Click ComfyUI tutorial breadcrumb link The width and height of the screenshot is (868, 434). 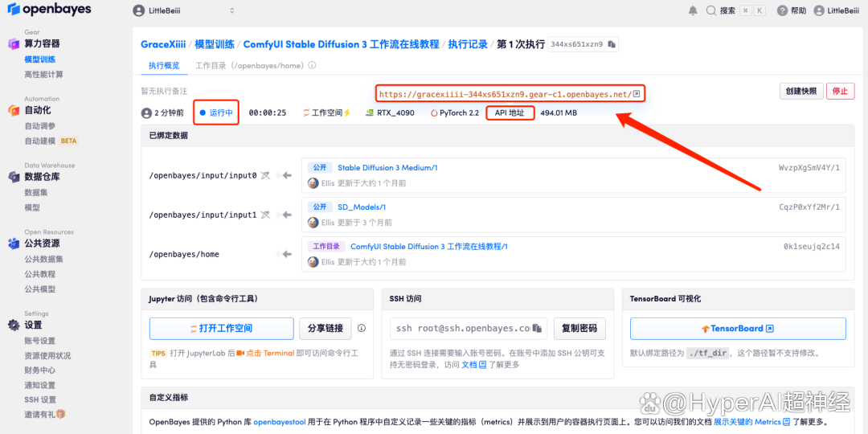tap(341, 44)
